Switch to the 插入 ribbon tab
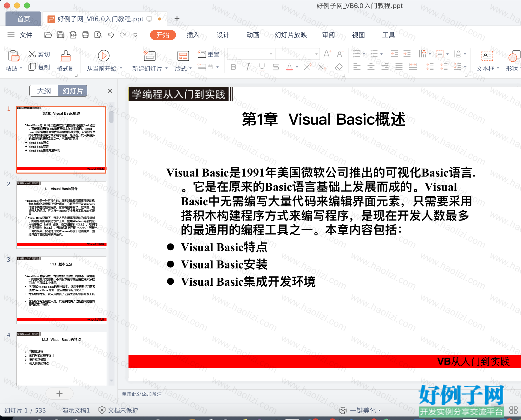This screenshot has height=420, width=521. click(x=193, y=35)
